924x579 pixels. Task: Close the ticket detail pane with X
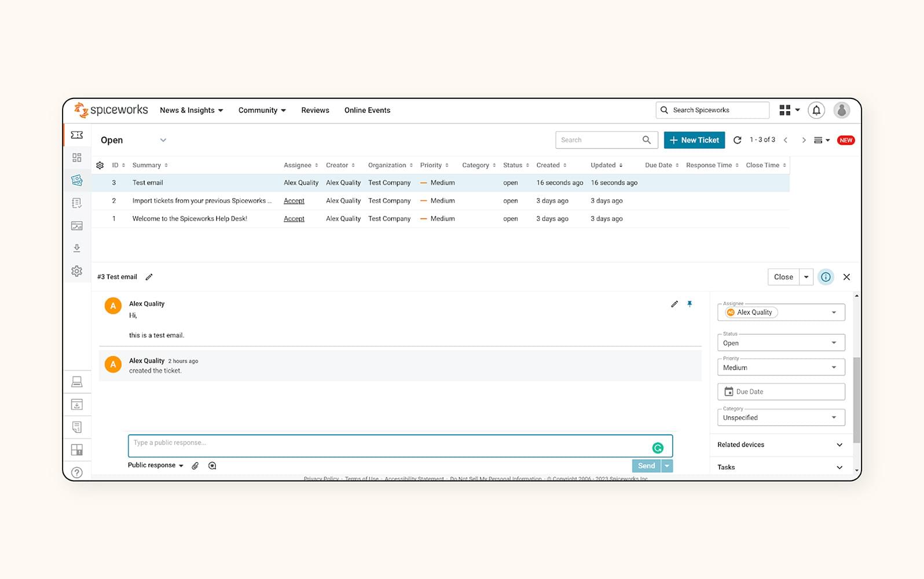pos(846,277)
